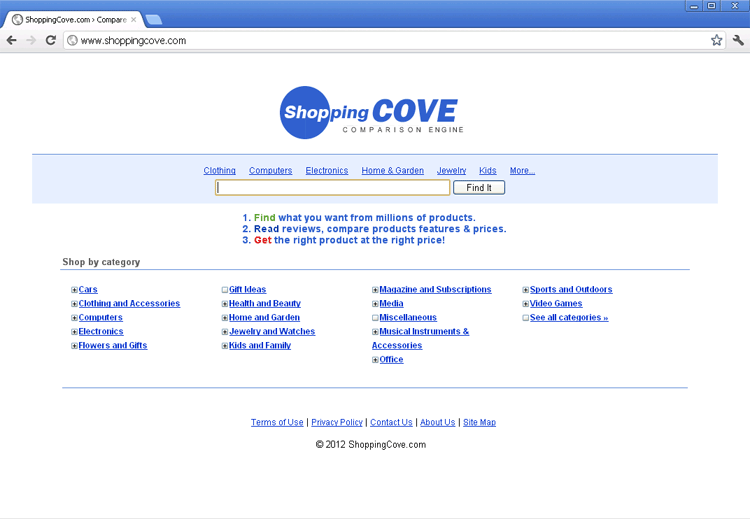This screenshot has height=519, width=750.
Task: Expand the Computers category tree
Action: 75,318
